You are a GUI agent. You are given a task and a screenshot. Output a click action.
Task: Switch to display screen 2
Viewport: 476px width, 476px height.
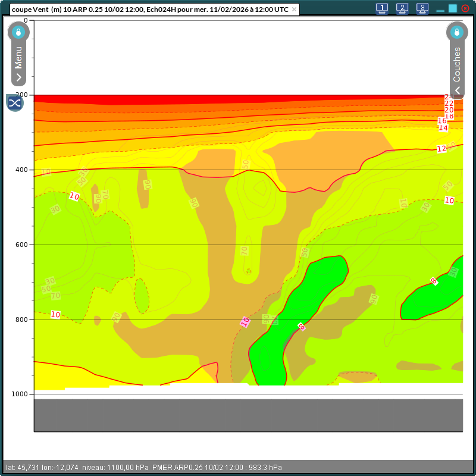402,8
